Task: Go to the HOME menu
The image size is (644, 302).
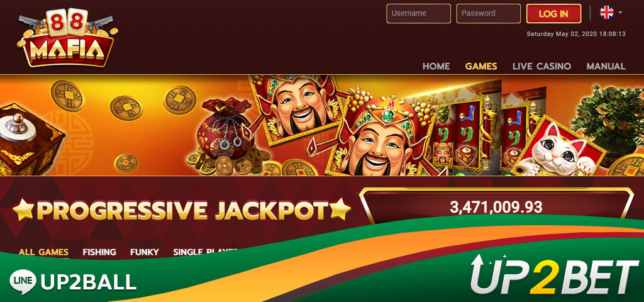Action: (x=436, y=66)
